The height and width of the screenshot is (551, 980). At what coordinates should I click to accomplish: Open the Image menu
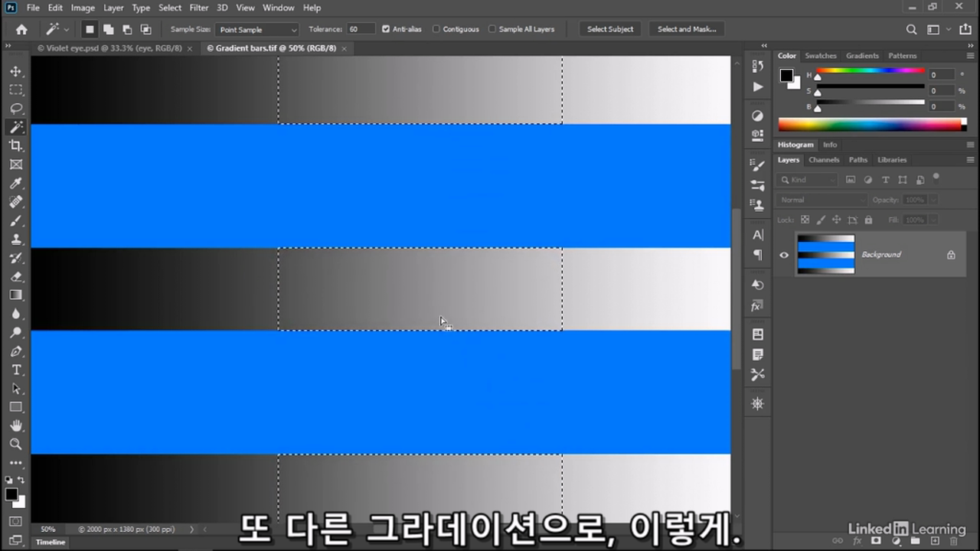point(83,8)
